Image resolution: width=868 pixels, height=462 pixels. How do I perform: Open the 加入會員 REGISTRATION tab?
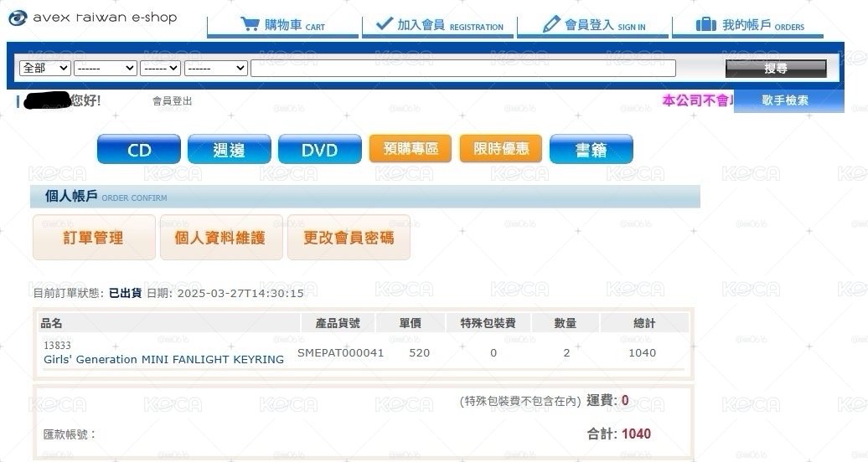click(438, 25)
